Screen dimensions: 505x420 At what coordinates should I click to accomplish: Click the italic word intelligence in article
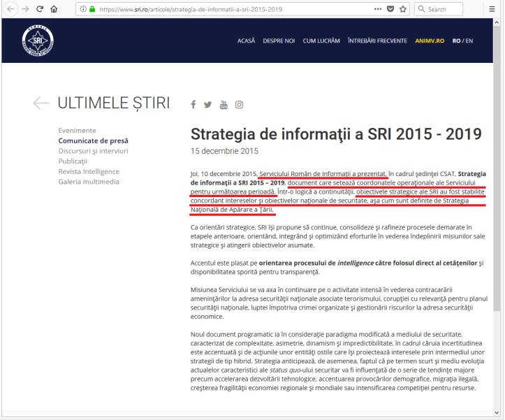(x=356, y=263)
